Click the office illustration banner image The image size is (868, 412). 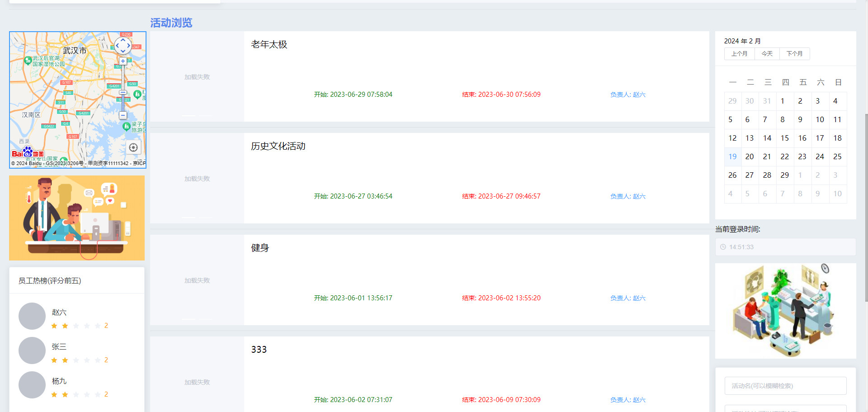tap(77, 218)
